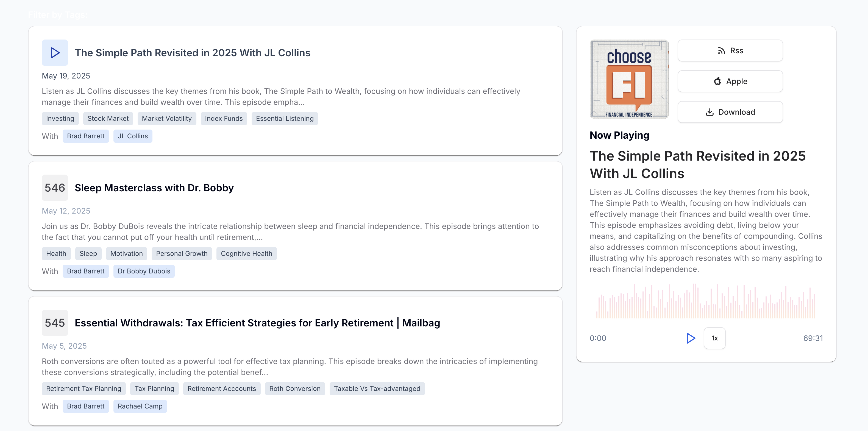The height and width of the screenshot is (431, 868).
Task: Filter by the Investing tag
Action: 60,119
